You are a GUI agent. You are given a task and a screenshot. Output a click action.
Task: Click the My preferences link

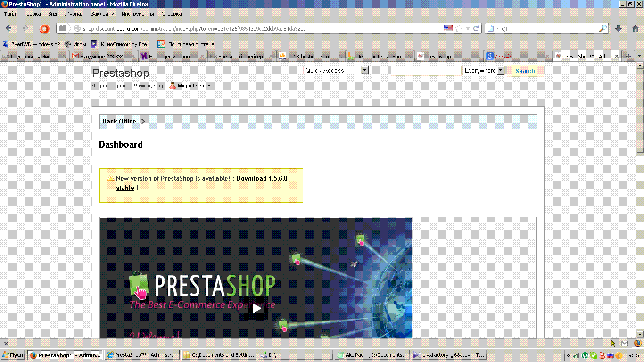pyautogui.click(x=195, y=86)
